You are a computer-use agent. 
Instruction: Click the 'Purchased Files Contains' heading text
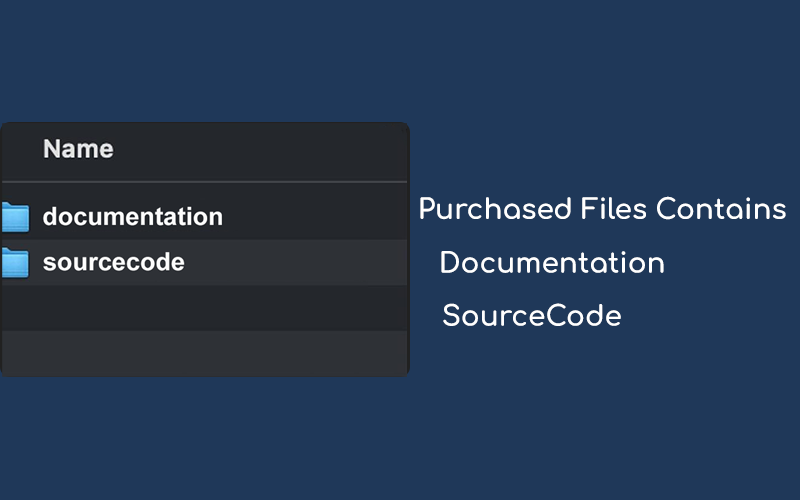coord(602,210)
